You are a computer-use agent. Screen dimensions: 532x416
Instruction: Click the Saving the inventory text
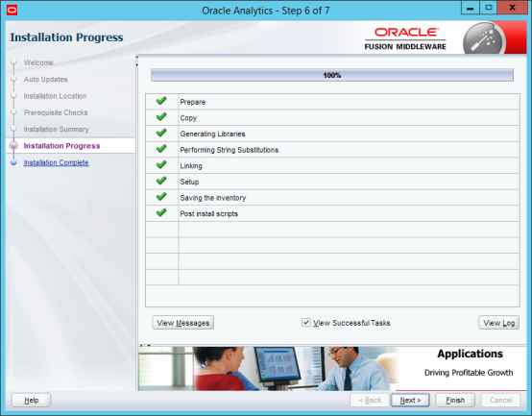click(x=213, y=198)
